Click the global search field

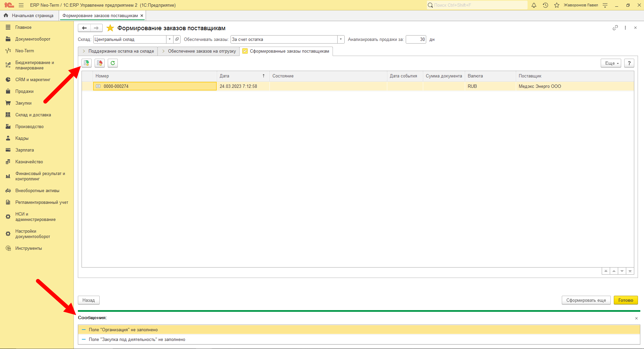477,5
